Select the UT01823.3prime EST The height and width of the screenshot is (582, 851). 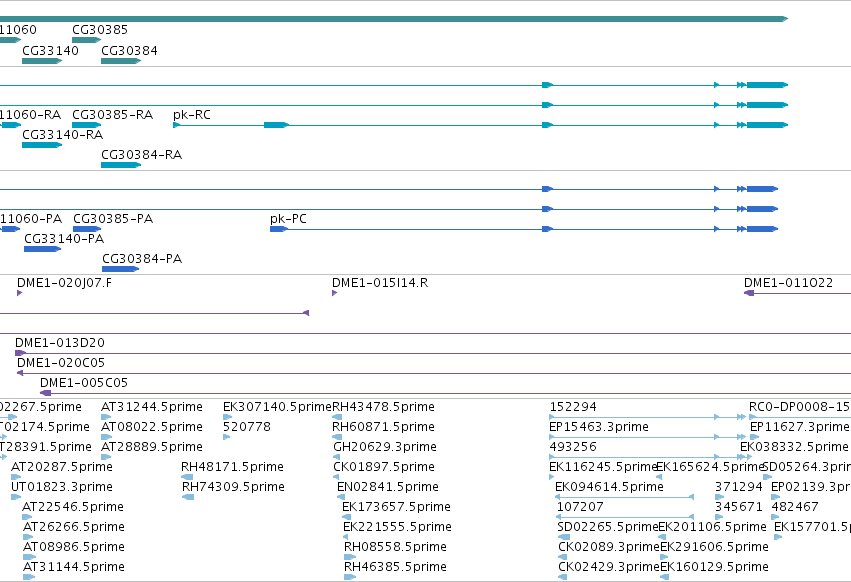point(16,497)
